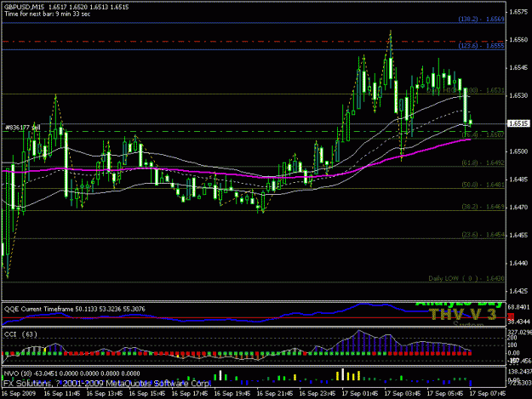532x399 pixels.
Task: Click the GBPUSD,M15 chart title text
Action: pos(24,7)
